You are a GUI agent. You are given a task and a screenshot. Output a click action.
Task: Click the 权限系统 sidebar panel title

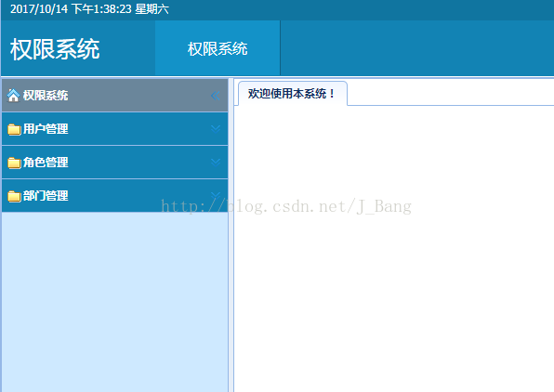[x=46, y=96]
